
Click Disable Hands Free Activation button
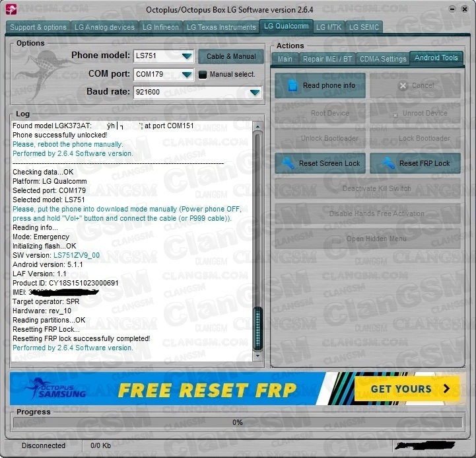point(368,213)
